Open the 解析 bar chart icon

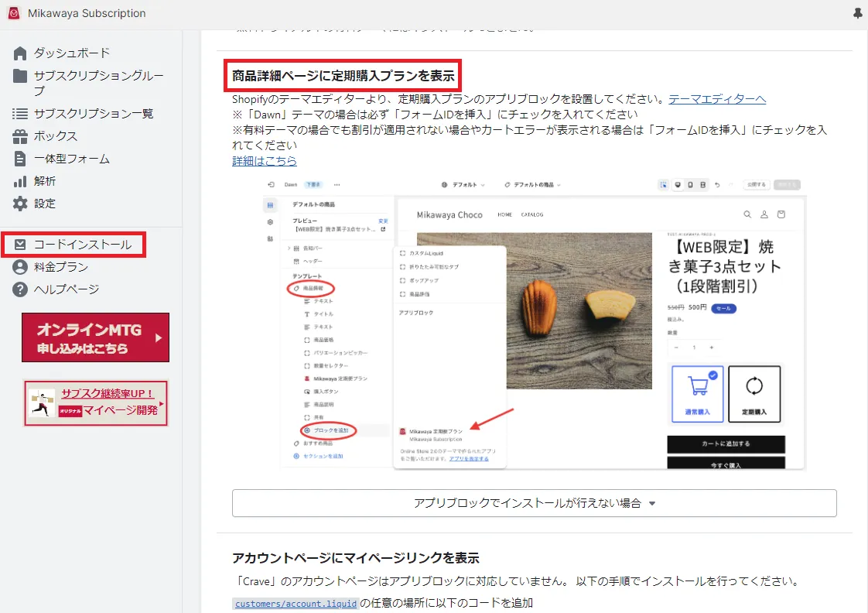click(20, 181)
